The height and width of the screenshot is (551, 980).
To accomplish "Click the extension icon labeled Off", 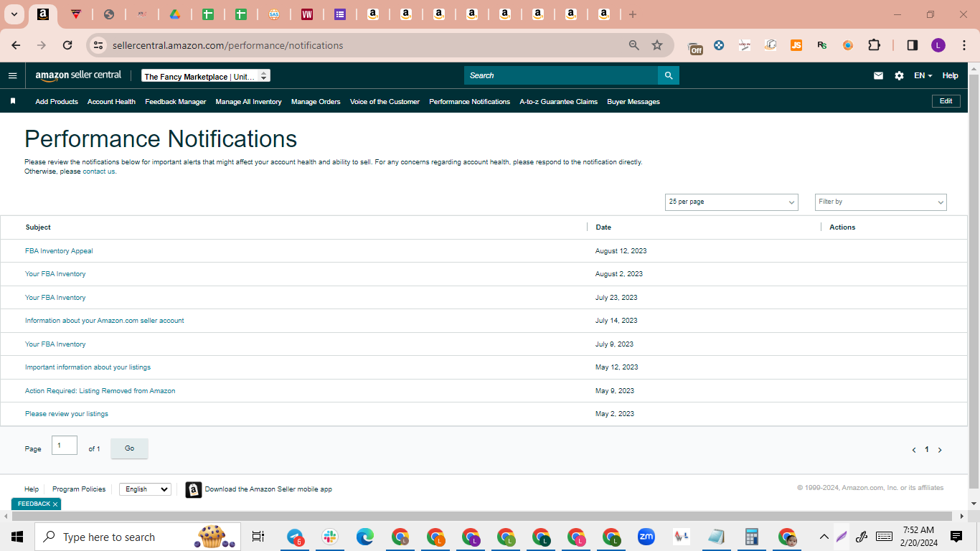I will click(x=695, y=47).
